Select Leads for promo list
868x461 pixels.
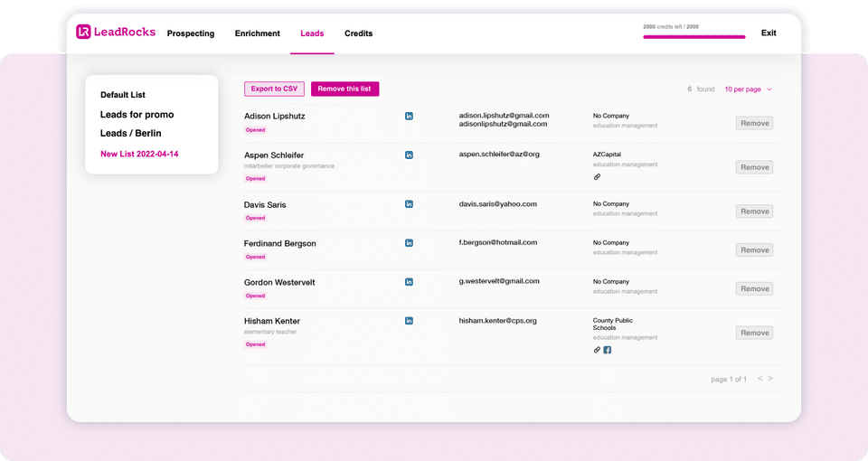coord(137,115)
